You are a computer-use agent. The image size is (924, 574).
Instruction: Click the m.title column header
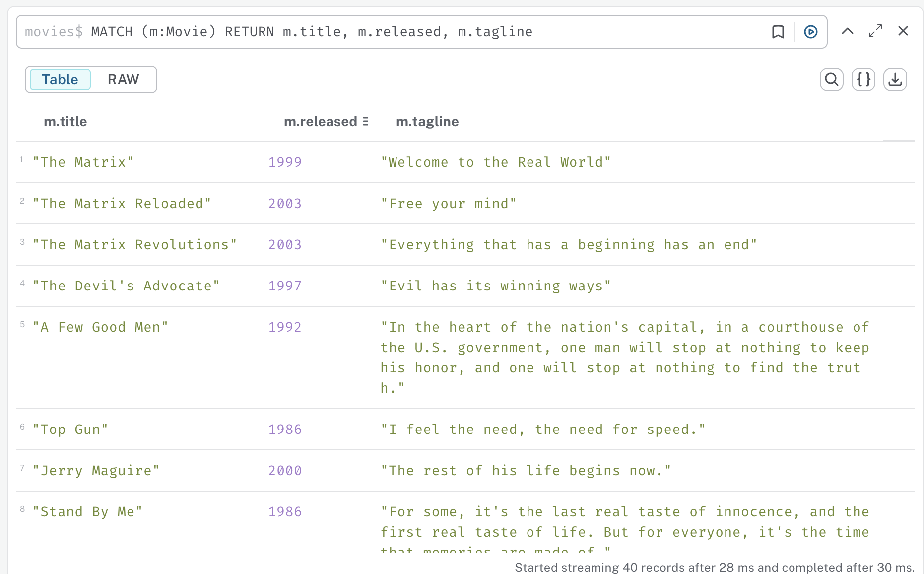pyautogui.click(x=65, y=122)
